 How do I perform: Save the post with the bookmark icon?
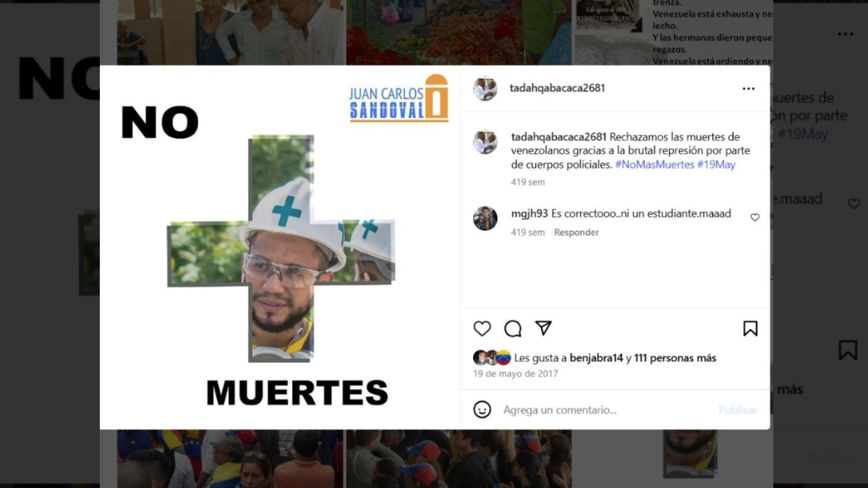pyautogui.click(x=750, y=329)
